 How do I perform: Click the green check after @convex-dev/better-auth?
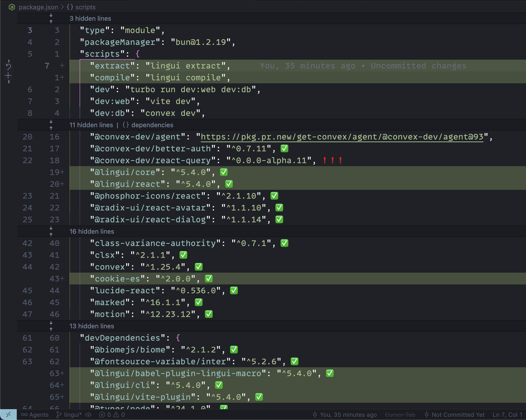click(x=284, y=149)
